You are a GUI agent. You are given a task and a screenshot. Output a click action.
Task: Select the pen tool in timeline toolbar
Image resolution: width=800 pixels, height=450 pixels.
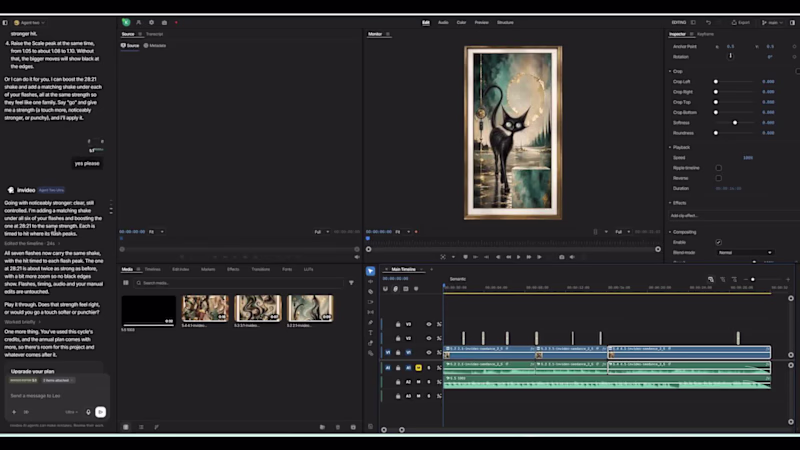tap(370, 322)
